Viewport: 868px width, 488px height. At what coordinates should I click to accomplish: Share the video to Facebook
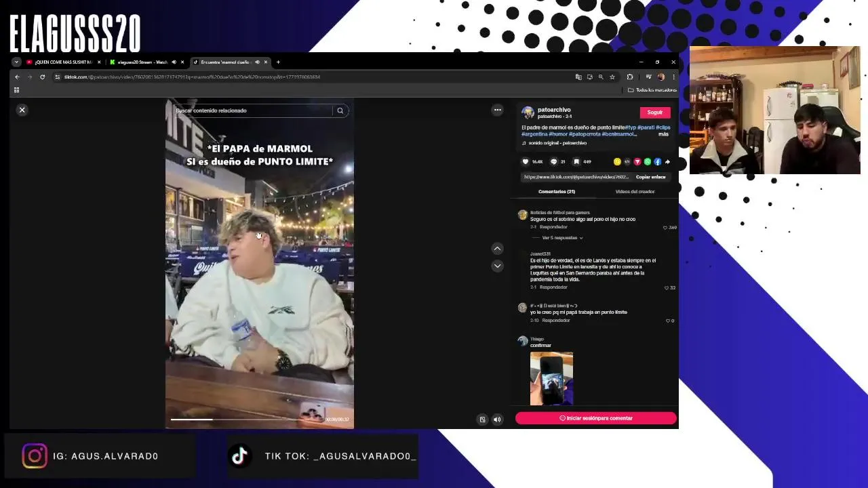tap(657, 162)
